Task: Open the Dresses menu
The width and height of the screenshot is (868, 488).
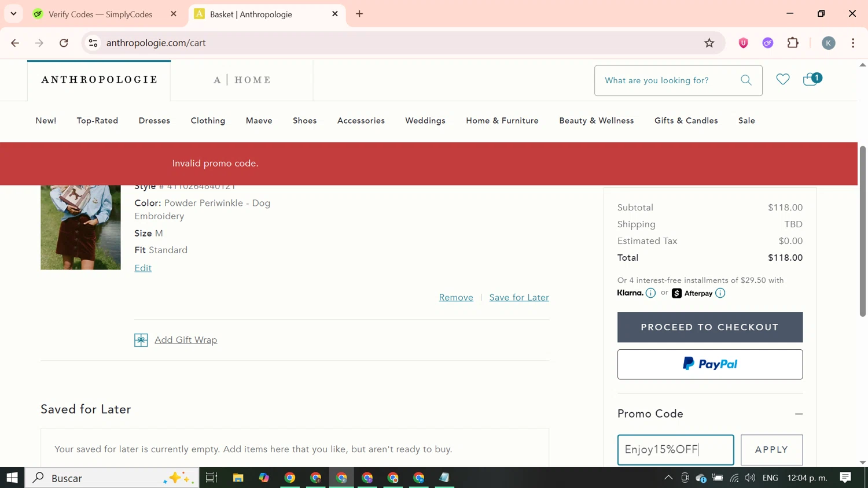Action: [x=155, y=121]
